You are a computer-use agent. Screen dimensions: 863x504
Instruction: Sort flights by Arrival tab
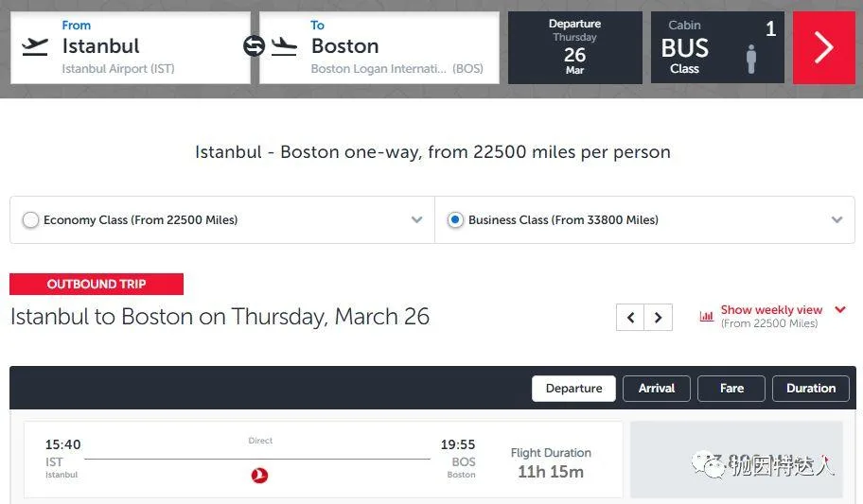[657, 389]
